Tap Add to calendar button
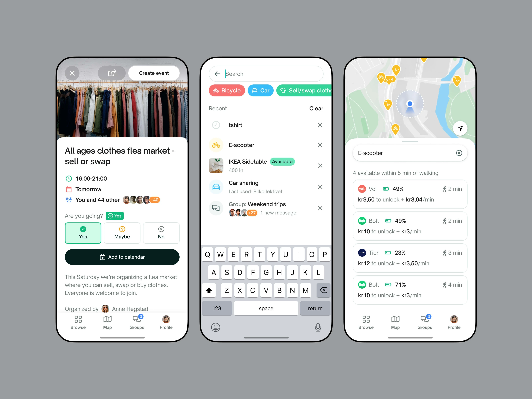The height and width of the screenshot is (399, 532). tap(122, 257)
